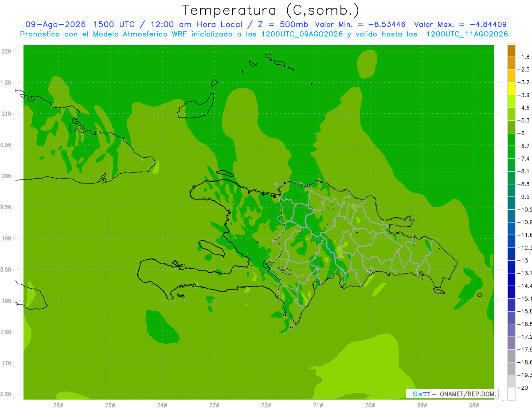532x411 pixels.
Task: Click the '68W' longitude axis label
Action: [x=474, y=405]
